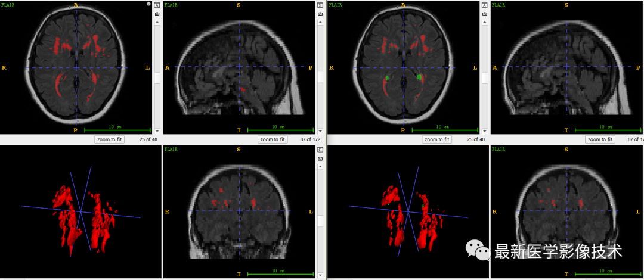Click the up arrow of the left window's sagittal slice scrollbar
The width and height of the screenshot is (644, 280).
[x=320, y=22]
